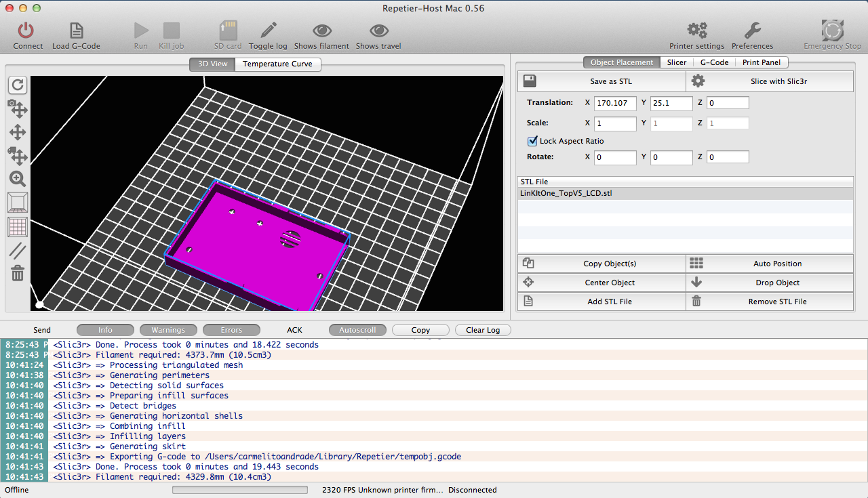Click Save as STL button
The image size is (868, 498).
pyautogui.click(x=601, y=81)
